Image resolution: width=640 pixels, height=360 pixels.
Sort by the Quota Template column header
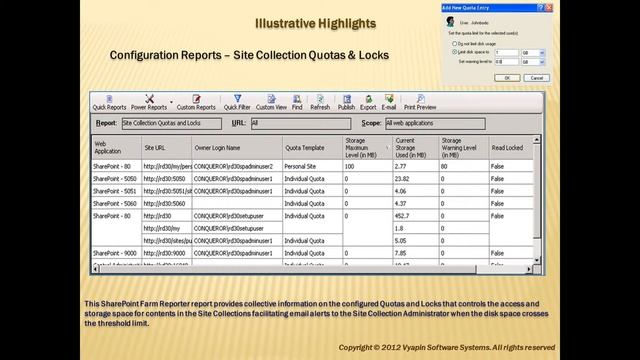point(312,148)
